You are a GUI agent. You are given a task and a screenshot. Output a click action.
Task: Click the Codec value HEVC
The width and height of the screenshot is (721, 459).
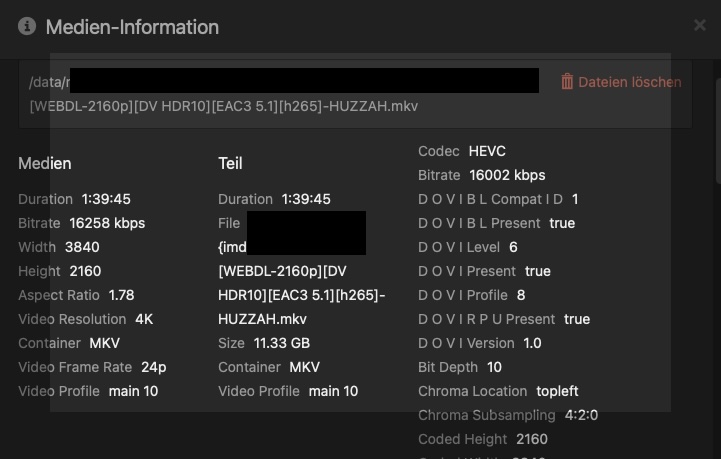click(x=487, y=151)
